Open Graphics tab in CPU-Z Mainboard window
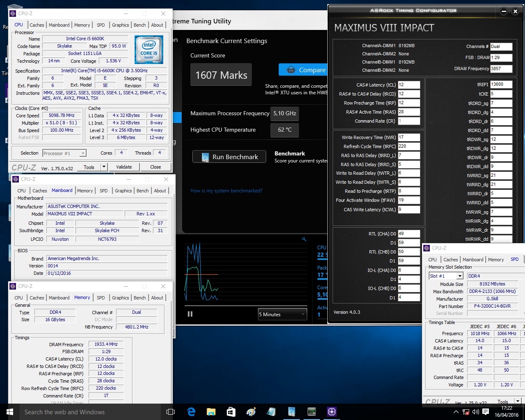The height and width of the screenshot is (420, 525). pyautogui.click(x=123, y=191)
